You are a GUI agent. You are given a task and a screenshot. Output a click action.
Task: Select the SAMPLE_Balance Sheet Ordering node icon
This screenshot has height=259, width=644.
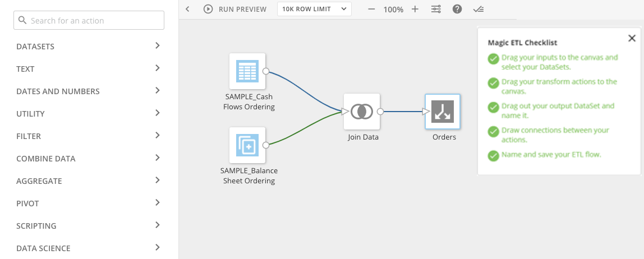point(247,145)
